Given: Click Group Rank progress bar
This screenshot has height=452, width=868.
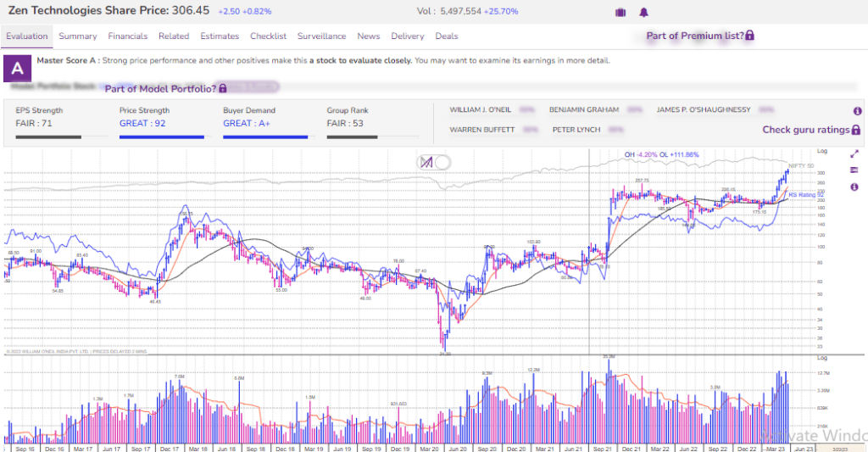Looking at the screenshot, I should click(x=372, y=137).
